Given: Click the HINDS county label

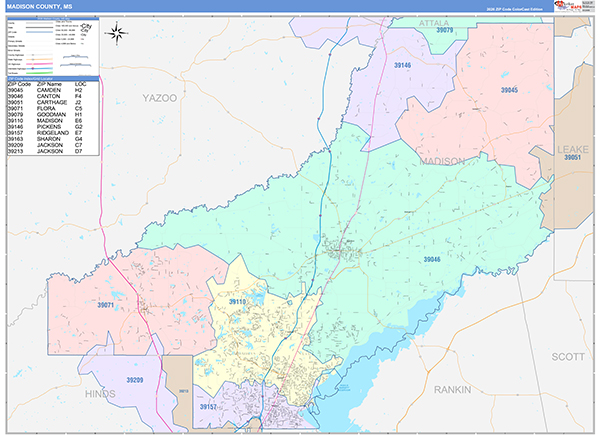Looking at the screenshot, I should pyautogui.click(x=100, y=394).
